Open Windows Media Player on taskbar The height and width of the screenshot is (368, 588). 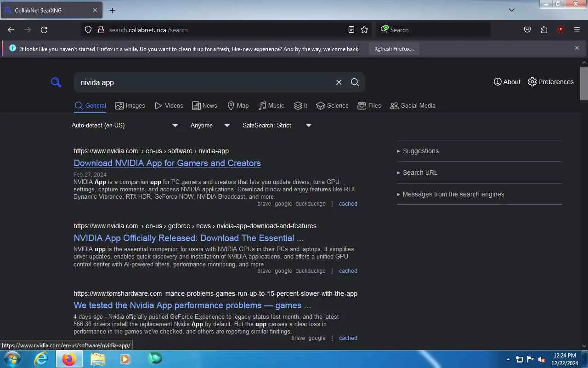click(125, 359)
